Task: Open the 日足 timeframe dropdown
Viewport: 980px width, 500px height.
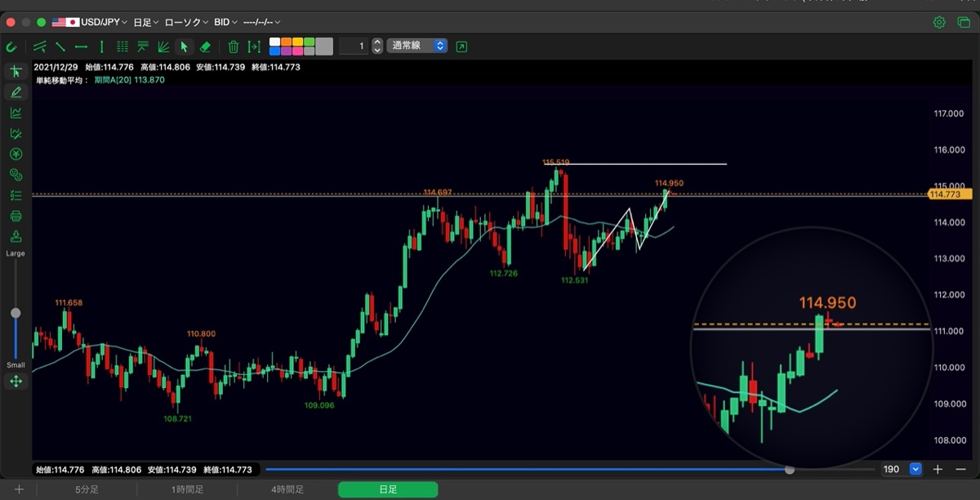Action: click(145, 22)
